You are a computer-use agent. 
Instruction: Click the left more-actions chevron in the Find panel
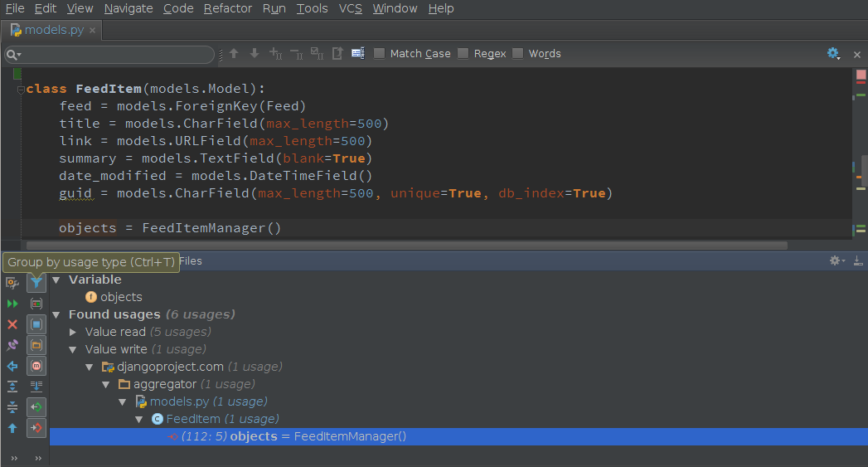click(14, 458)
